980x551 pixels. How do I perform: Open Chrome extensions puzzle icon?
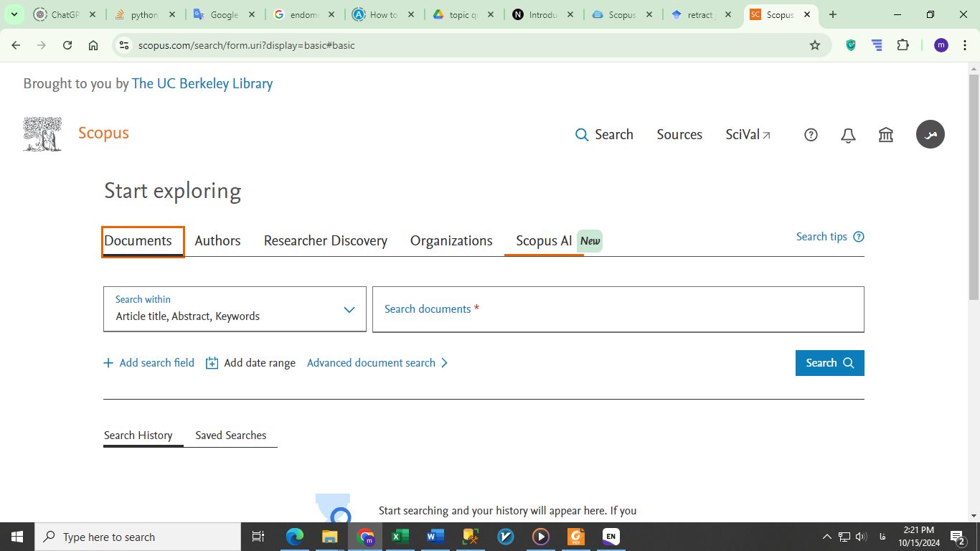[903, 45]
